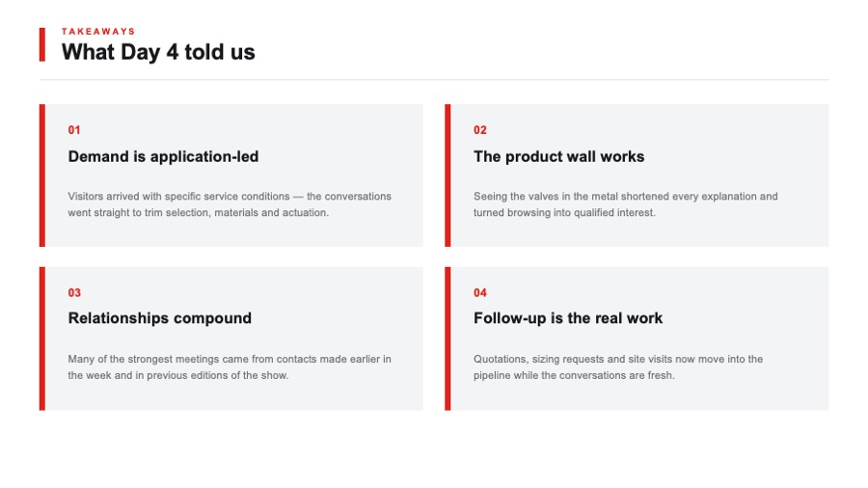Click the '02' card number
868x488 pixels.
480,130
